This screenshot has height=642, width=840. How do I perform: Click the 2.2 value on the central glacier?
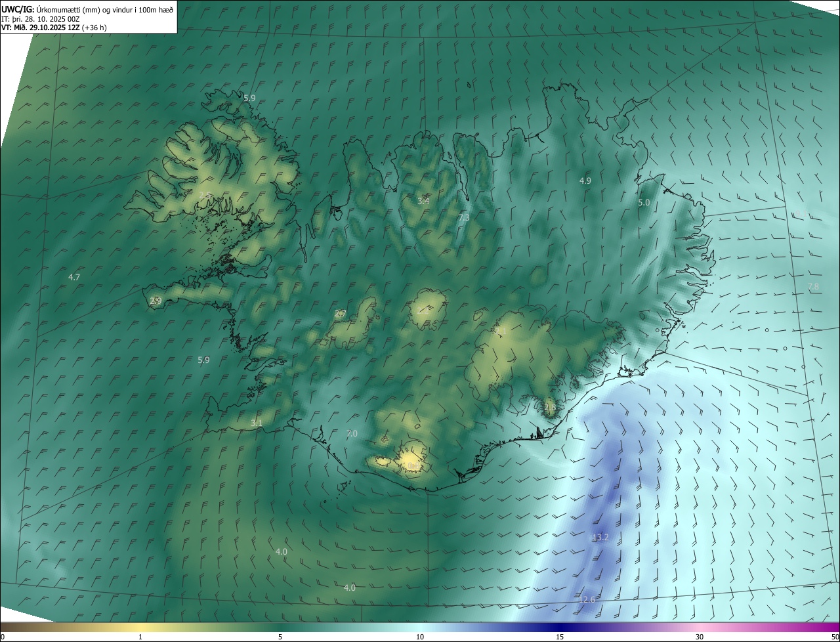click(423, 310)
